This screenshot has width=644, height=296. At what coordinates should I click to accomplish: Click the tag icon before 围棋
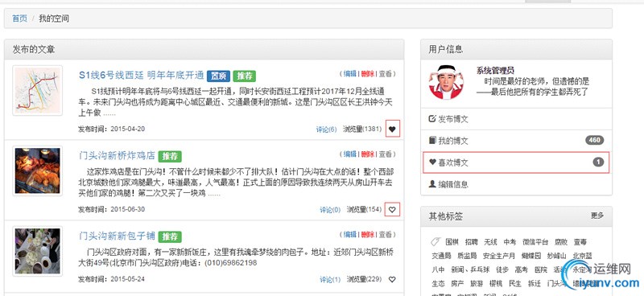point(435,242)
